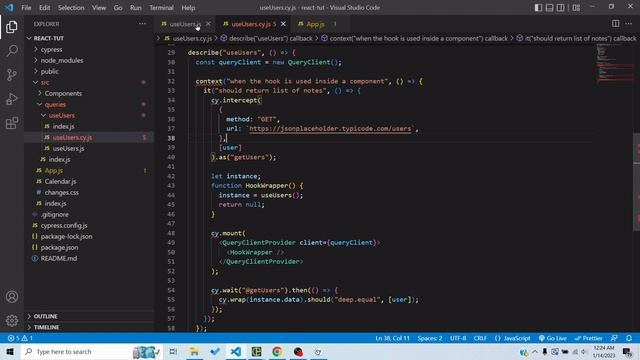Screen dimensions: 640x360
Task: Open changes.css in the explorer
Action: point(89,193)
